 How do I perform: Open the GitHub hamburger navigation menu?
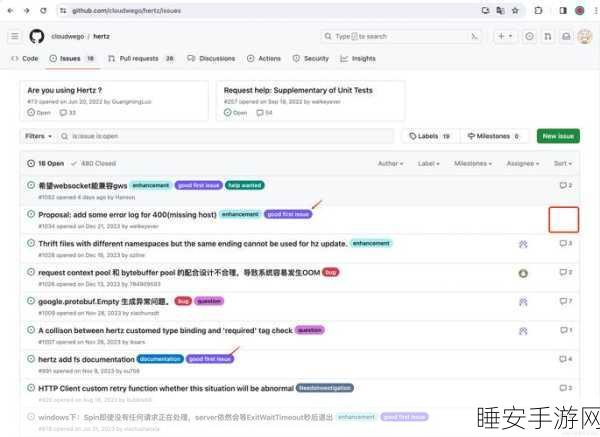point(15,36)
